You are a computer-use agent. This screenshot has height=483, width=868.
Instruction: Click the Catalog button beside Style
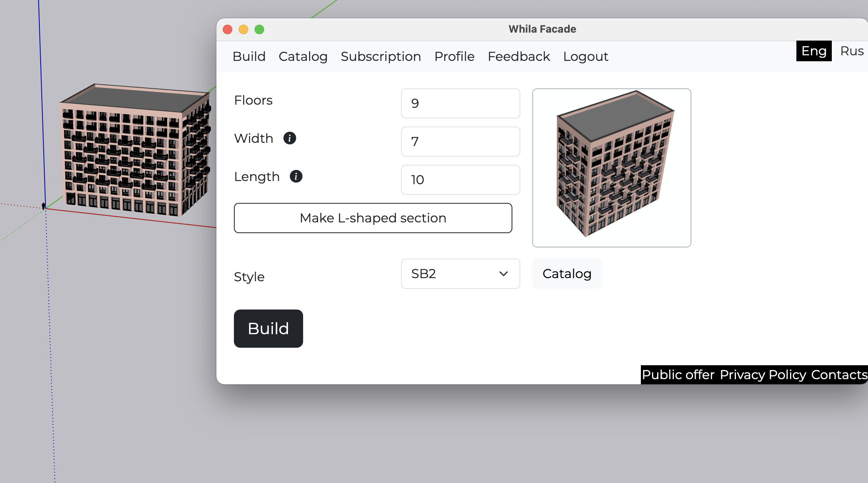click(x=567, y=274)
